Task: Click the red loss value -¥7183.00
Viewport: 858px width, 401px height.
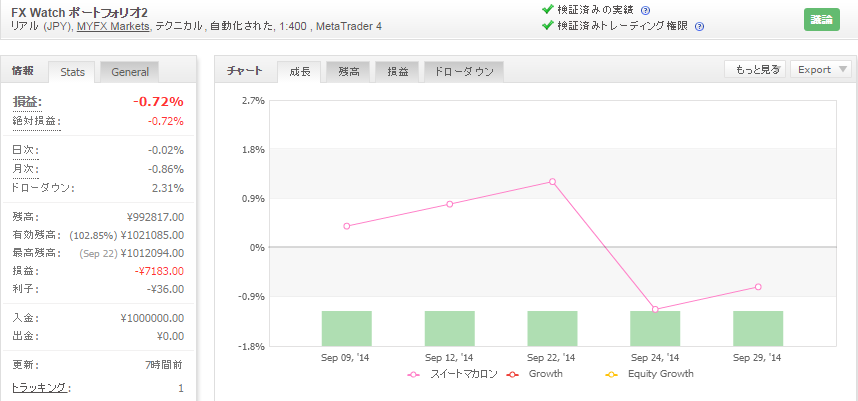Action: (158, 271)
